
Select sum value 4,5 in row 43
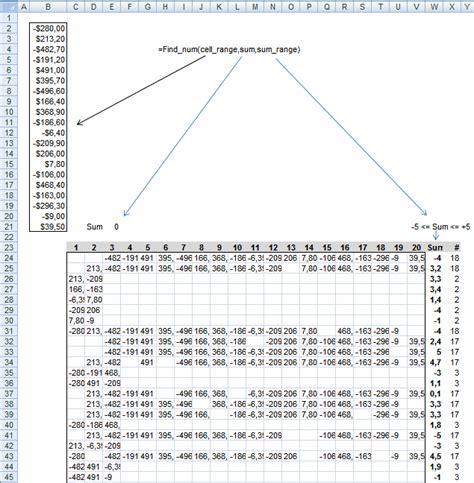[434, 456]
